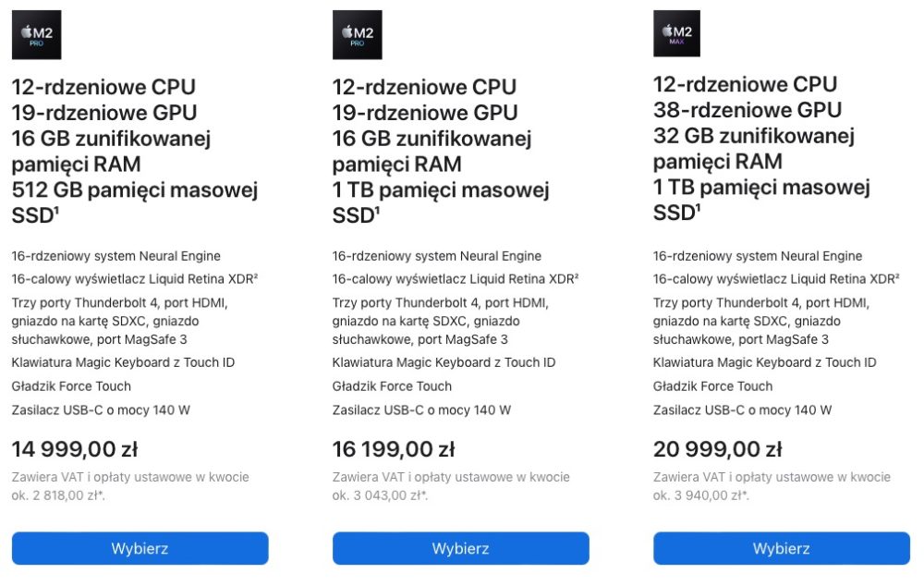Click Zasilacz USB-C 140 W in third column

tap(742, 409)
